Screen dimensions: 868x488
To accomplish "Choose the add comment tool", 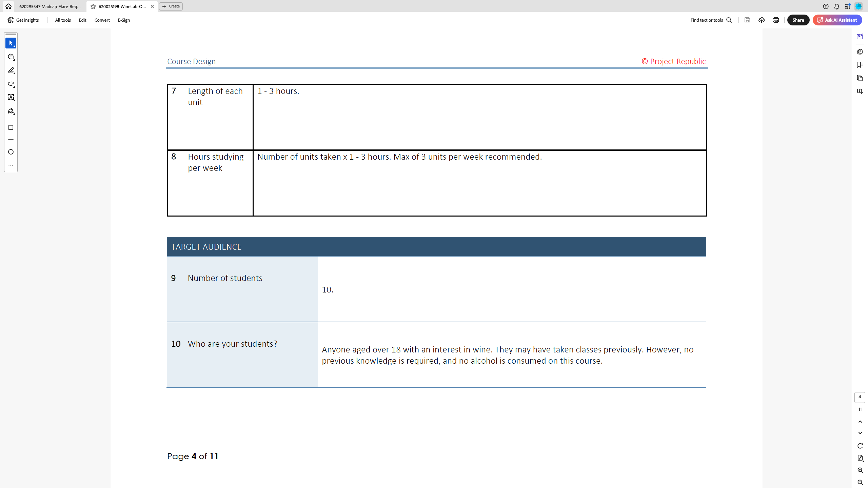I will (11, 57).
